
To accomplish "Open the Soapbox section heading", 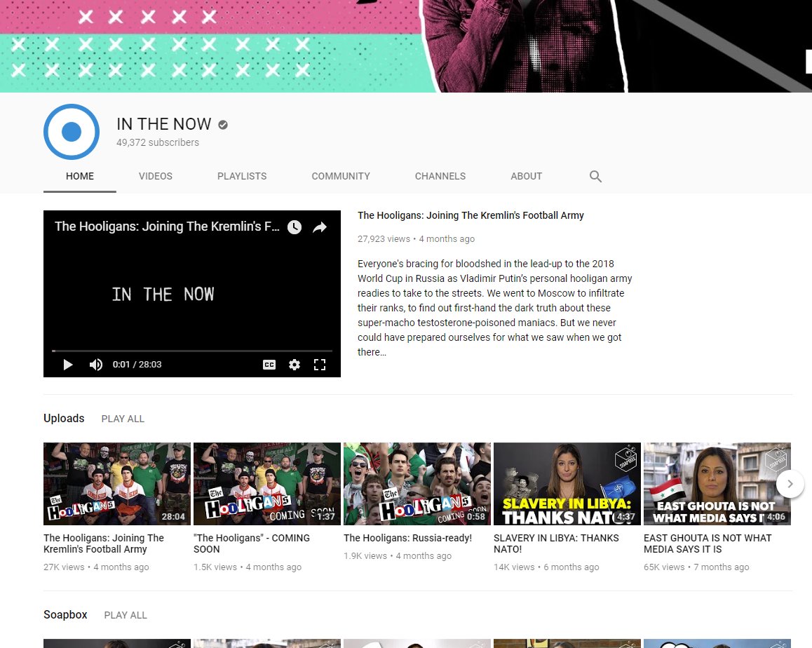I will pos(65,614).
